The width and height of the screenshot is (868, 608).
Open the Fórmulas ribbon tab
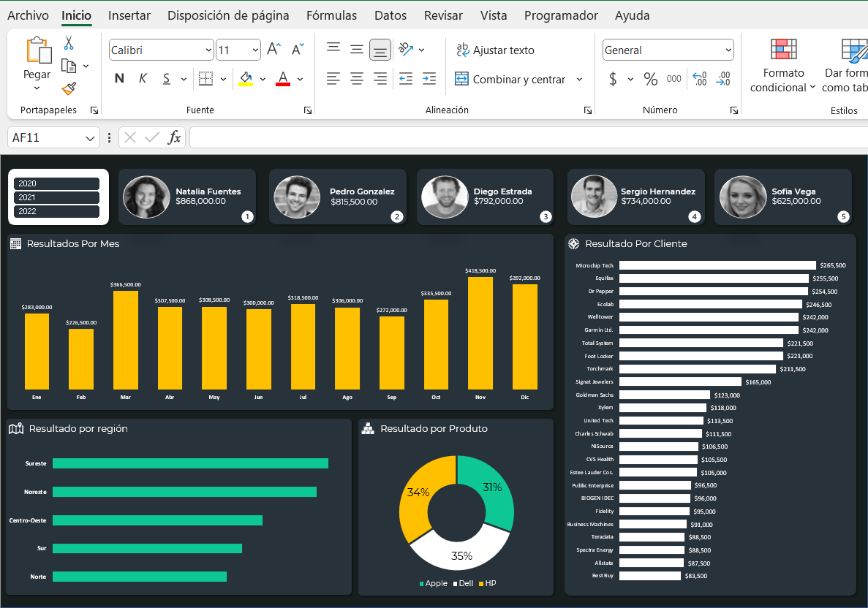coord(331,15)
